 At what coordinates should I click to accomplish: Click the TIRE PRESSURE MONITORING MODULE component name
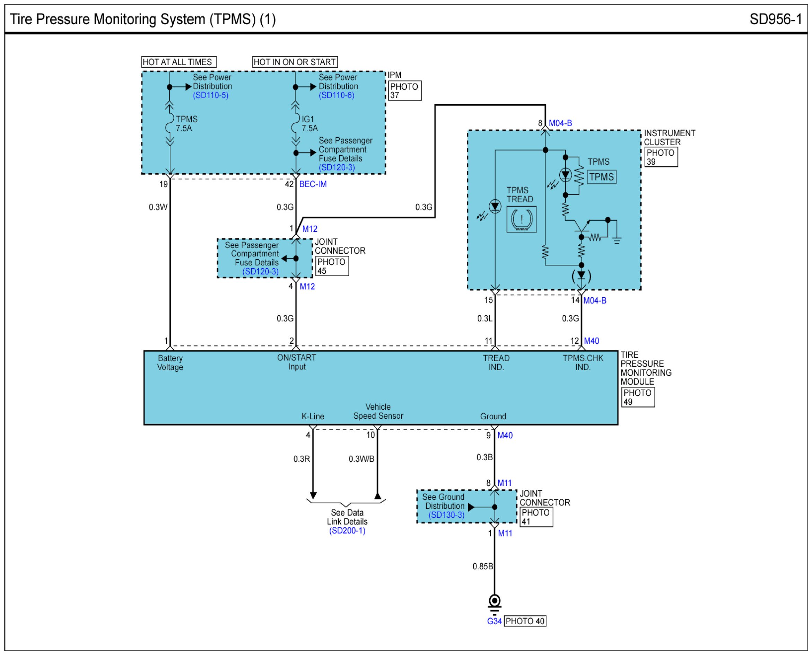(x=646, y=368)
